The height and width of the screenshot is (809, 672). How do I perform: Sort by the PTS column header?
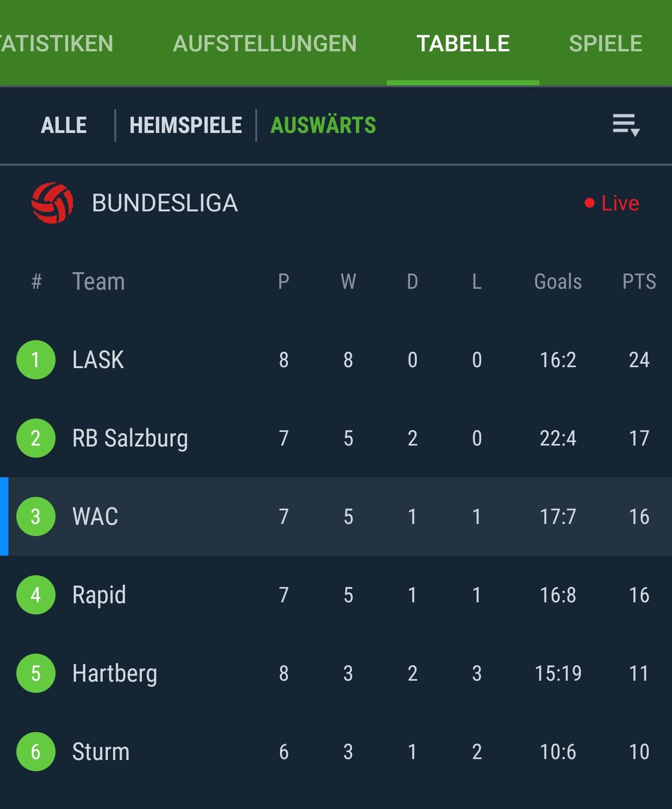click(639, 281)
